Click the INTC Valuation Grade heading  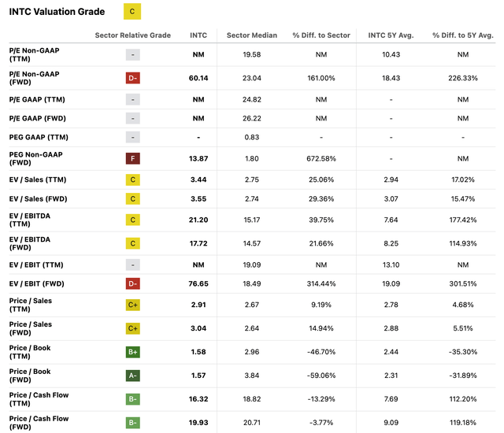coord(57,12)
